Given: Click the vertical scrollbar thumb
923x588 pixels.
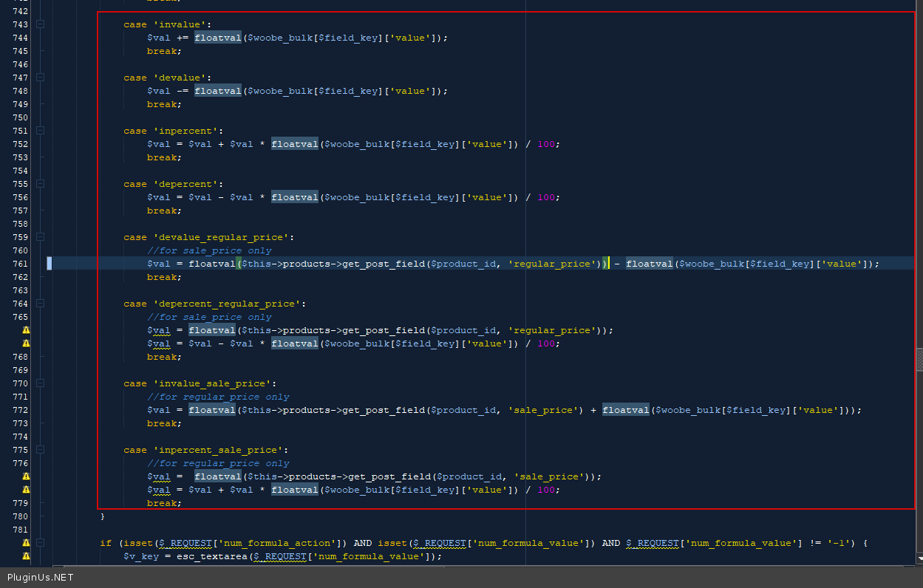Looking at the screenshot, I should coord(919,360).
